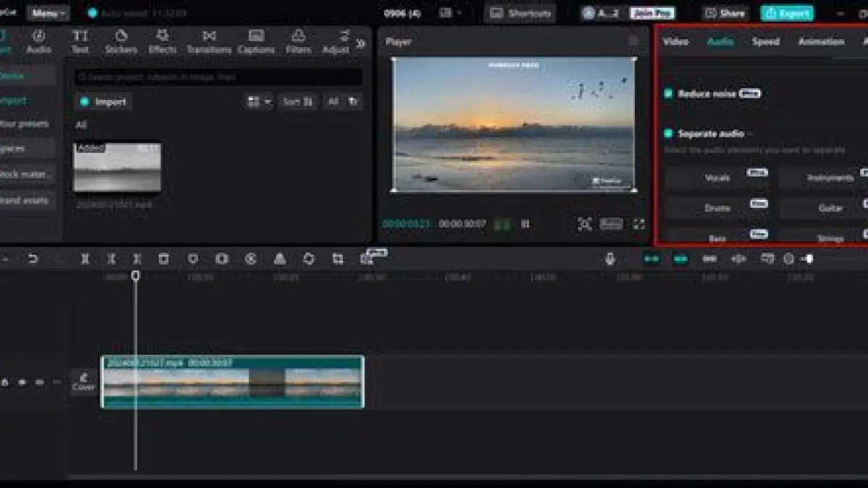The image size is (868, 488).
Task: Click the Delete clip trash icon
Action: (x=164, y=258)
